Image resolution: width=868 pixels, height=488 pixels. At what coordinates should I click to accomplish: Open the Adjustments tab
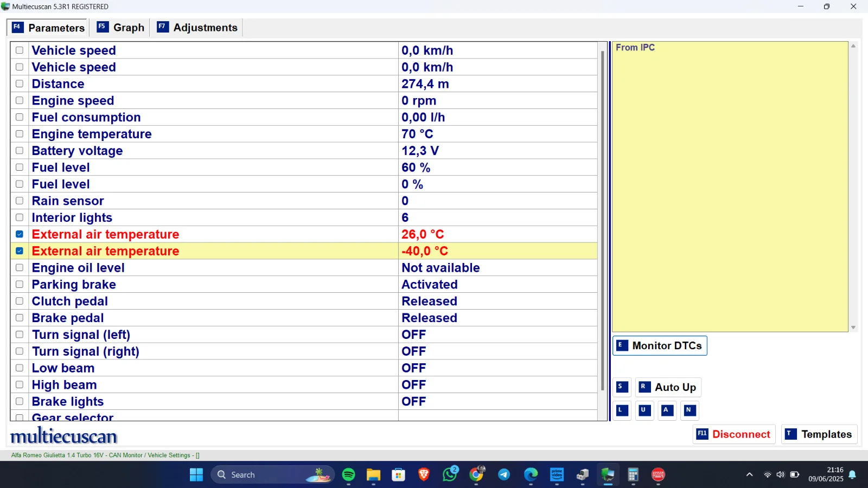coord(197,28)
